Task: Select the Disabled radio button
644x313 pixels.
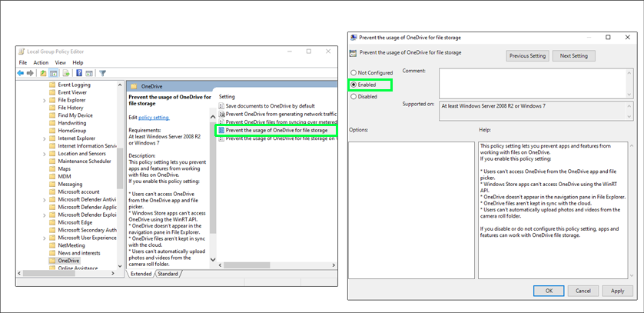Action: (x=354, y=97)
